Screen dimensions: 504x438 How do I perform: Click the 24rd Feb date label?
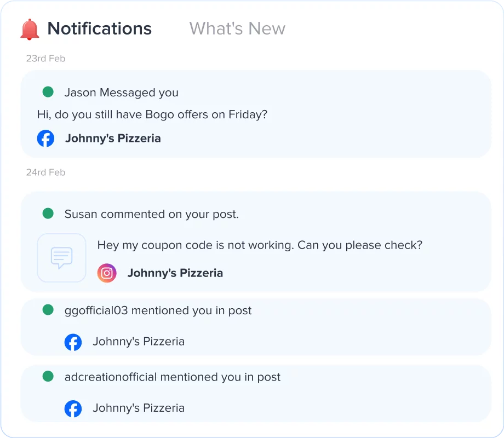[45, 172]
